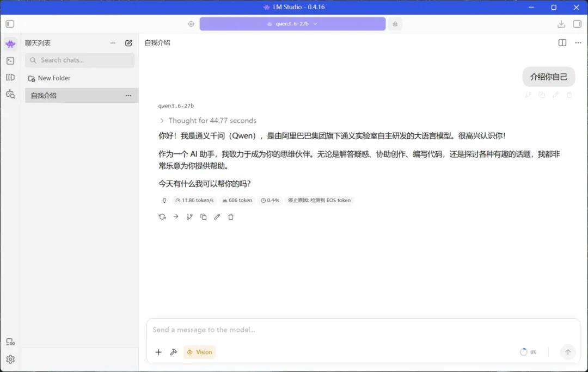Viewport: 588px width, 372px height.
Task: Open options for 自我介绍 chat row
Action: pyautogui.click(x=128, y=96)
